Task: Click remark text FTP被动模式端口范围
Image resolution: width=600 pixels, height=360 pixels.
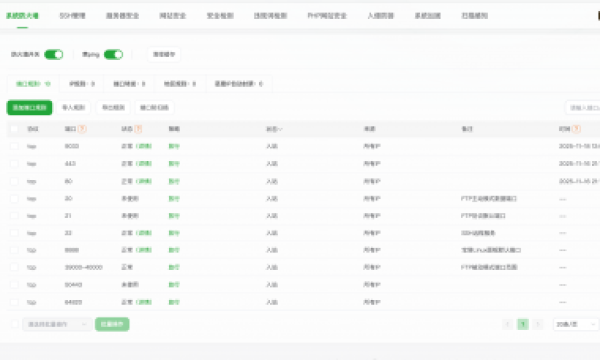Action: coord(489,267)
